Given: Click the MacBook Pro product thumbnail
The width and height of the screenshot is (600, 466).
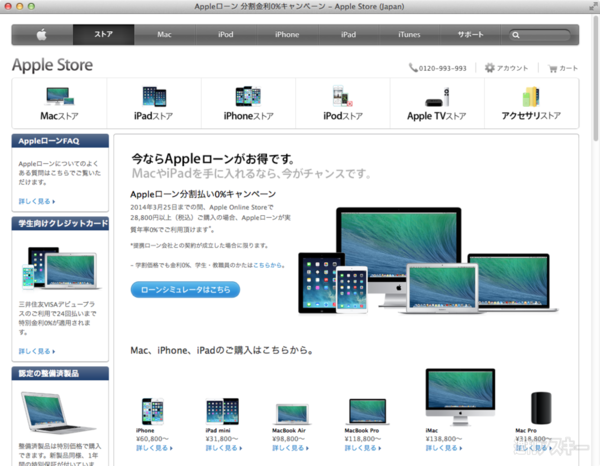Looking at the screenshot, I should 367,412.
